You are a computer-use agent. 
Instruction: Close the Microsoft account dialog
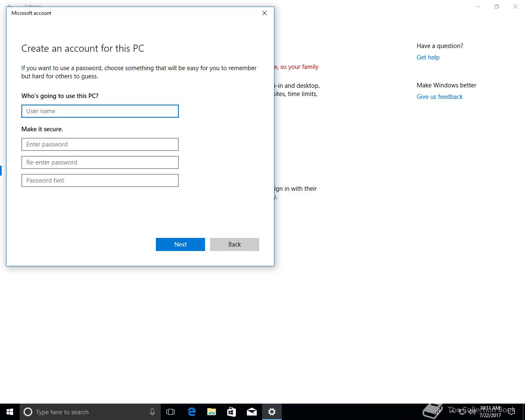(x=265, y=13)
